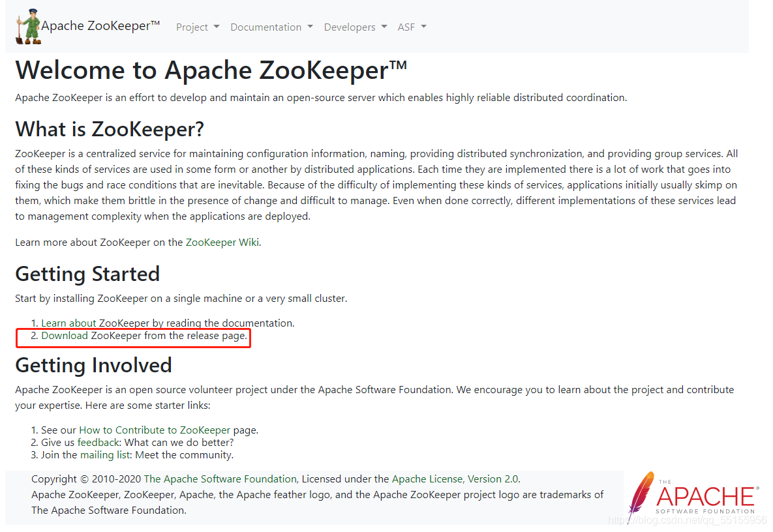Open the ZooKeeper Wiki link
Viewport: 773px width, 532px height.
220,241
